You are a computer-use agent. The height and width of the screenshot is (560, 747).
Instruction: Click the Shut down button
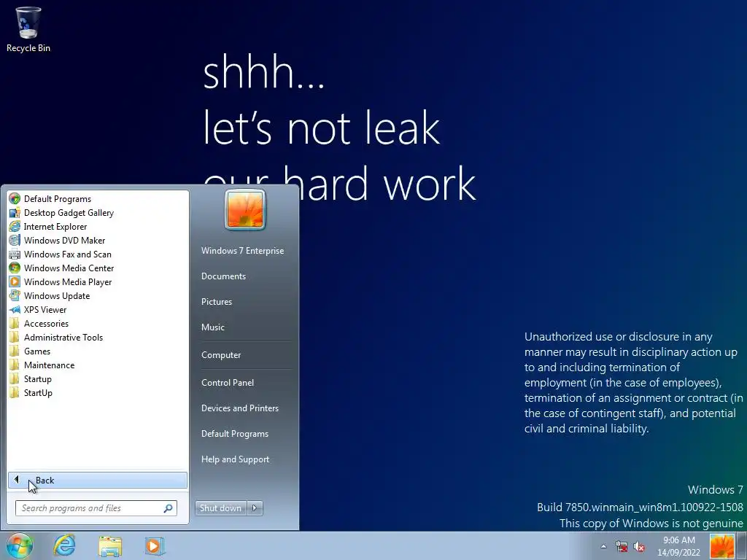pos(220,508)
